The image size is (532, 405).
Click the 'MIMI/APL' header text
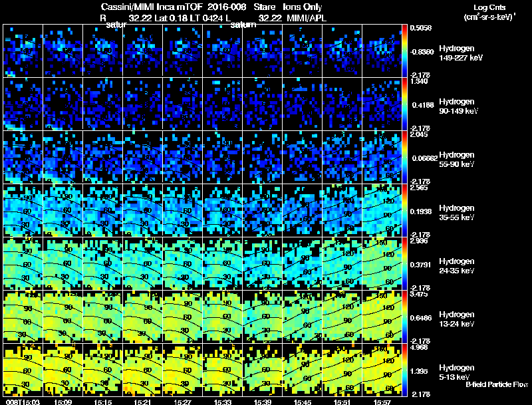coord(307,18)
